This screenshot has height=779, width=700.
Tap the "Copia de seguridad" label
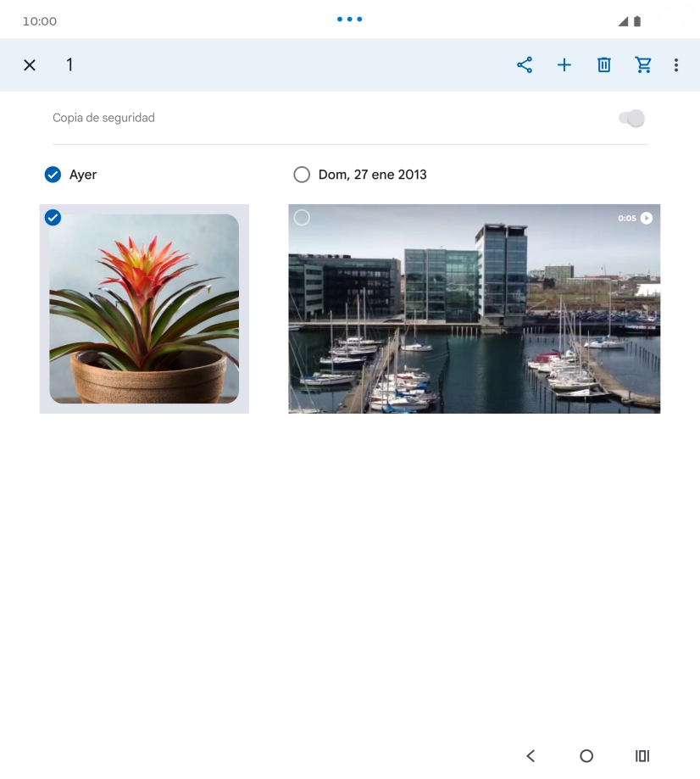104,118
